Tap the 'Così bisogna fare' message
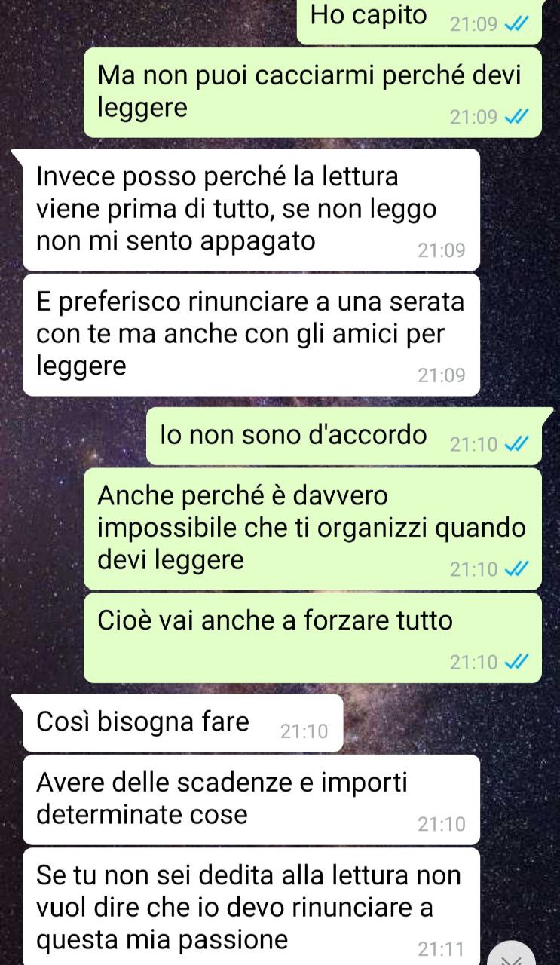The width and height of the screenshot is (560, 965). tap(183, 723)
